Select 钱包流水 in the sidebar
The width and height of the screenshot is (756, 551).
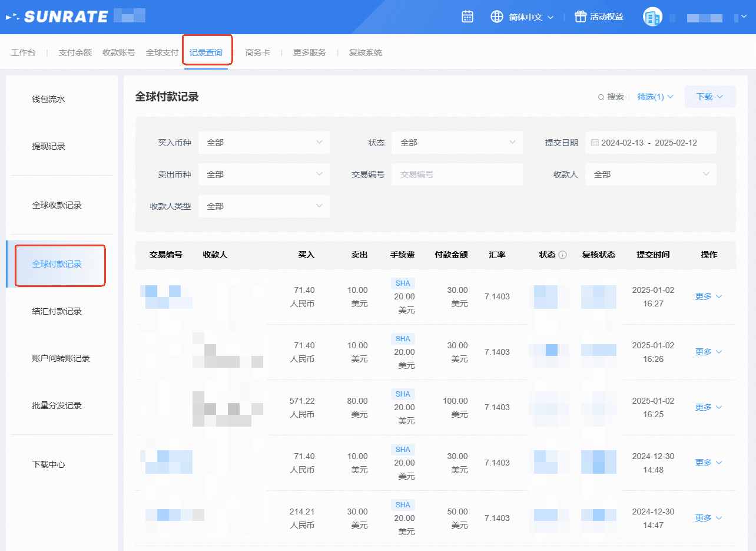[48, 99]
